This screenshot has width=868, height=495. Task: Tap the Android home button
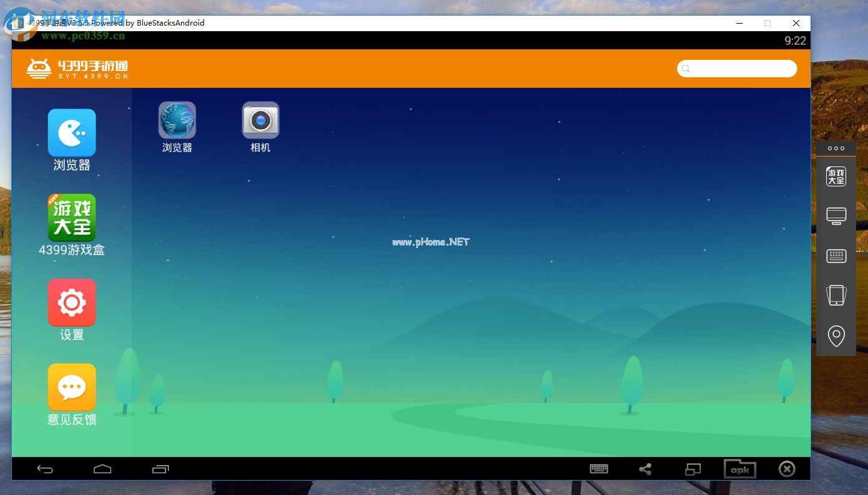(102, 469)
